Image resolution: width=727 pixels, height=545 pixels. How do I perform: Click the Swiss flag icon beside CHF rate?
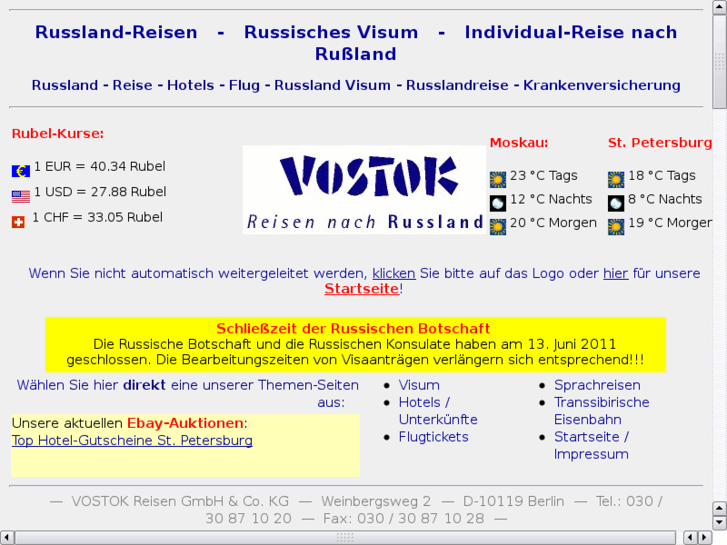tap(18, 222)
